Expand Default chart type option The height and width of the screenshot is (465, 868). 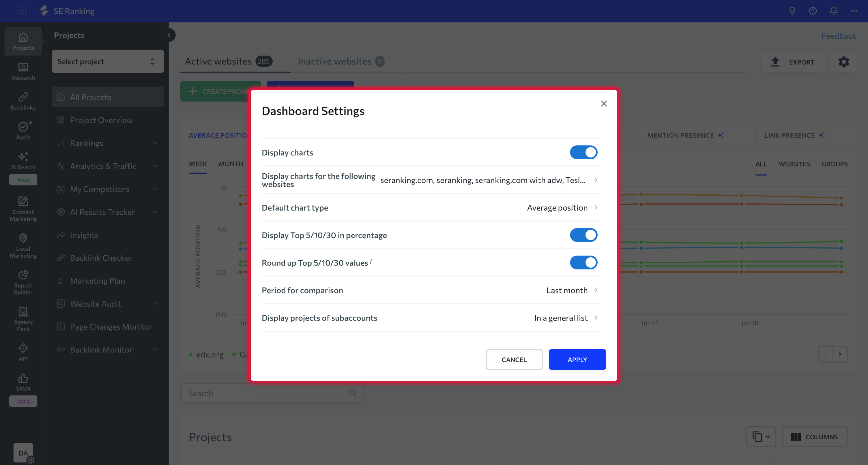[431, 208]
